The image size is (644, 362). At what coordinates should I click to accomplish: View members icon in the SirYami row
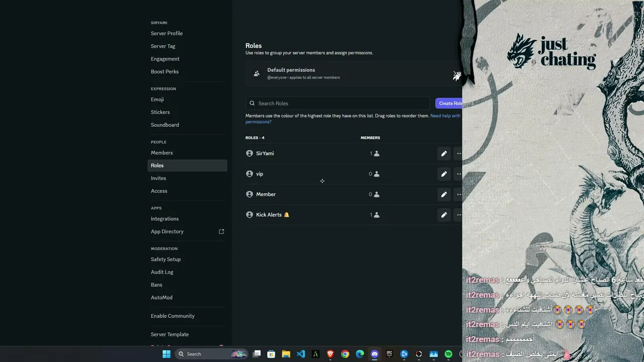(377, 153)
